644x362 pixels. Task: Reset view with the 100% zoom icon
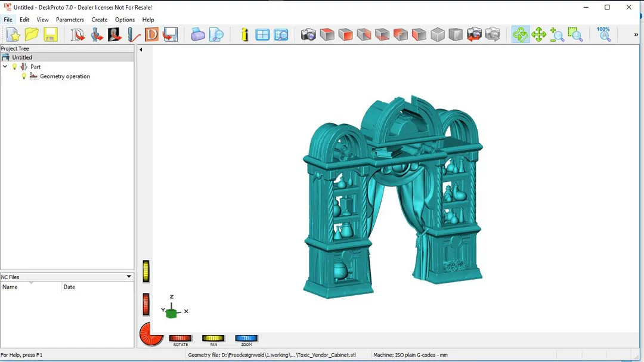pyautogui.click(x=603, y=34)
